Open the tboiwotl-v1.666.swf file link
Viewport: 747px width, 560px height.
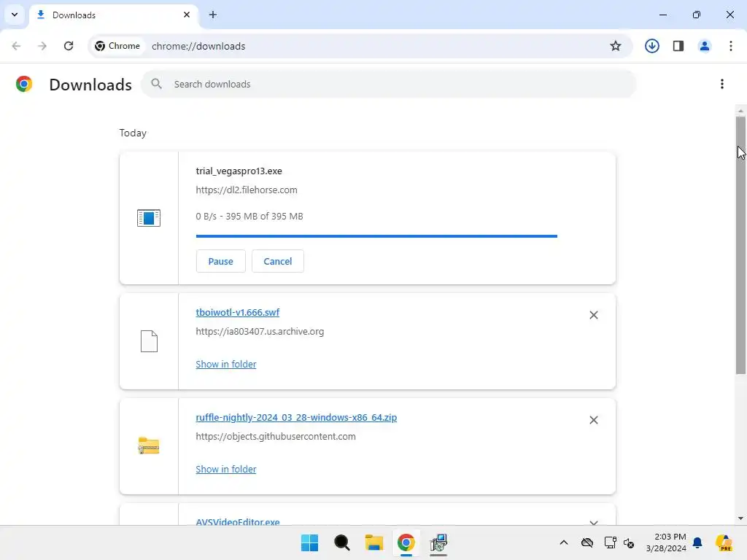(x=238, y=312)
